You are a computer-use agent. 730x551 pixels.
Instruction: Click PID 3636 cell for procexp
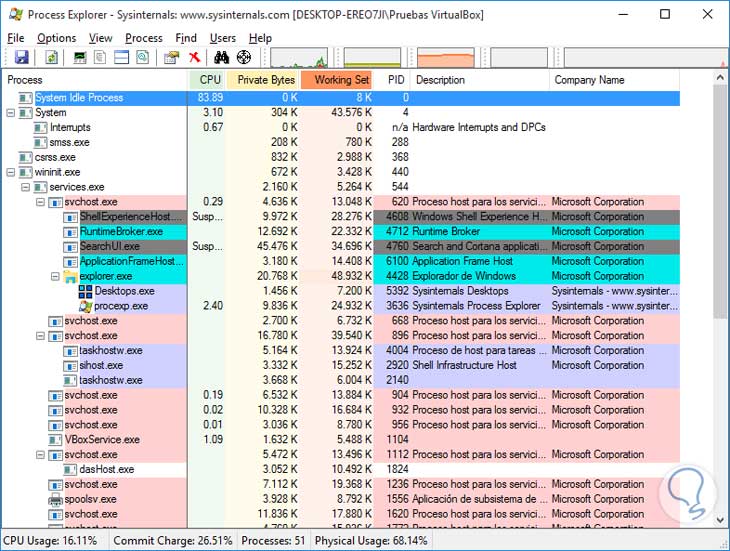[397, 306]
